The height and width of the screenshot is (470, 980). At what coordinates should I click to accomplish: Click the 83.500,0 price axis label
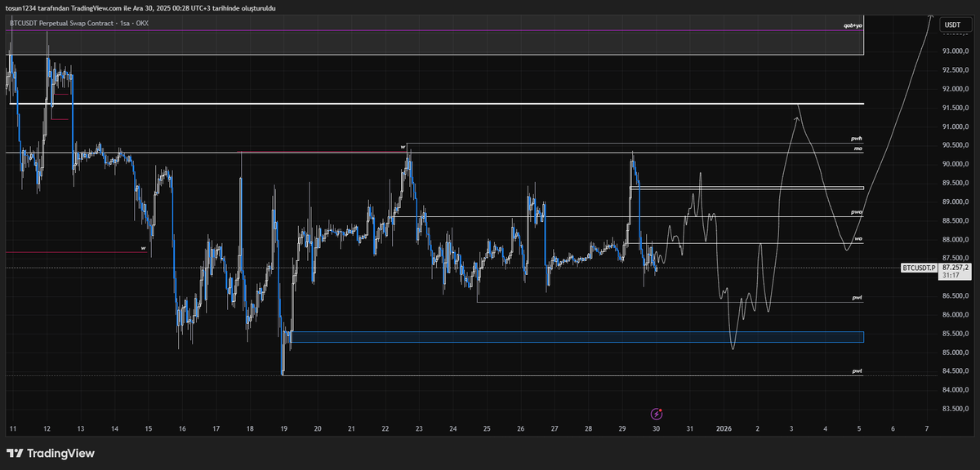click(955, 409)
